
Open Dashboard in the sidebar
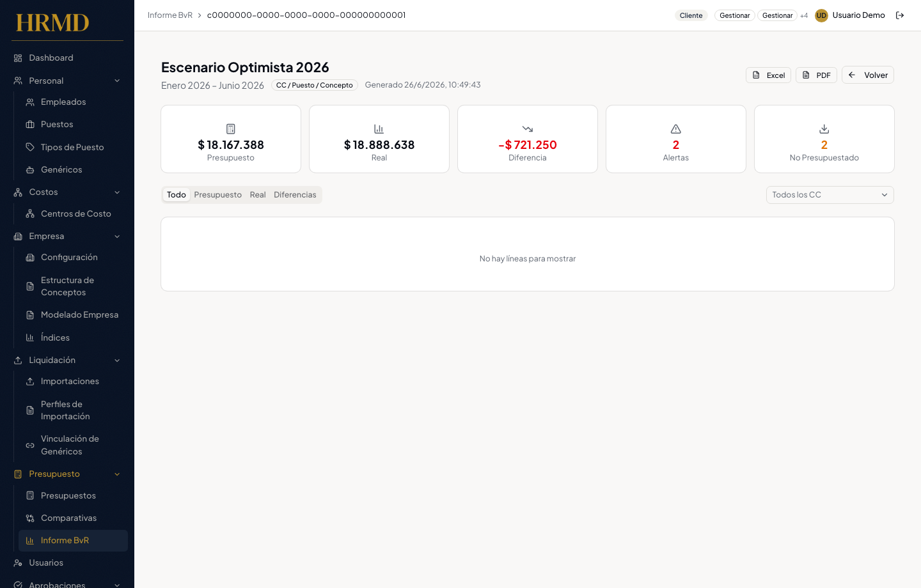67,58
